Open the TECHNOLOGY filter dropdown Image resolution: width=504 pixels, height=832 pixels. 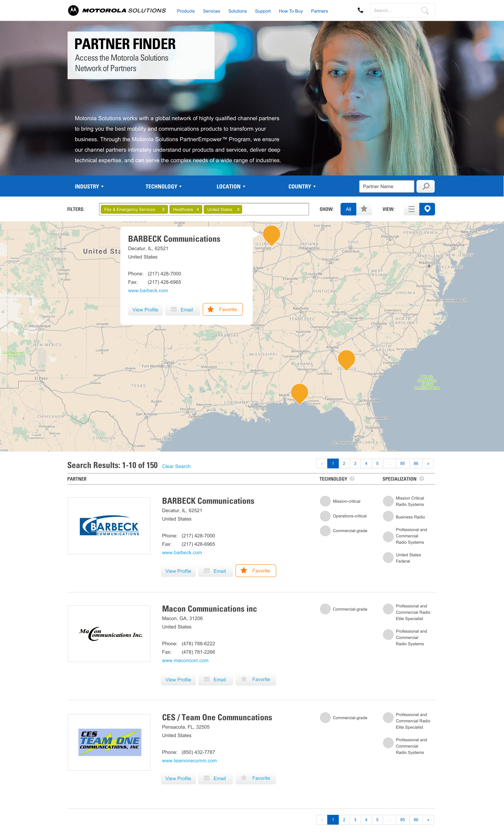pyautogui.click(x=164, y=186)
